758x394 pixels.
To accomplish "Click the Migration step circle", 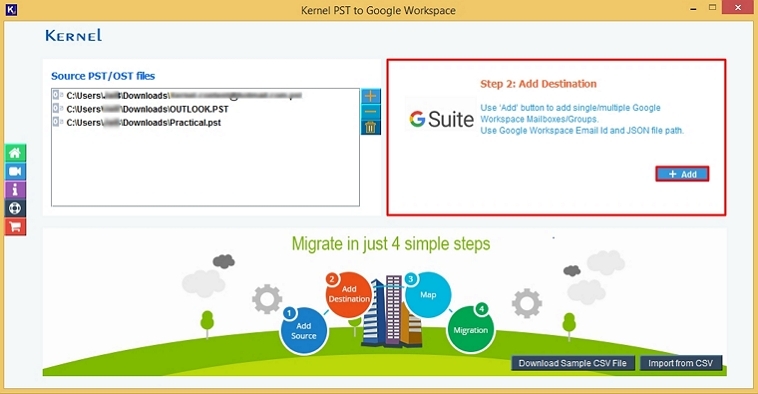I will pyautogui.click(x=470, y=330).
